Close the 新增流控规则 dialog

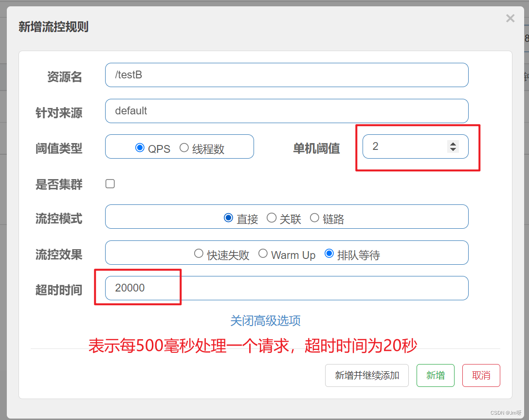pyautogui.click(x=510, y=18)
